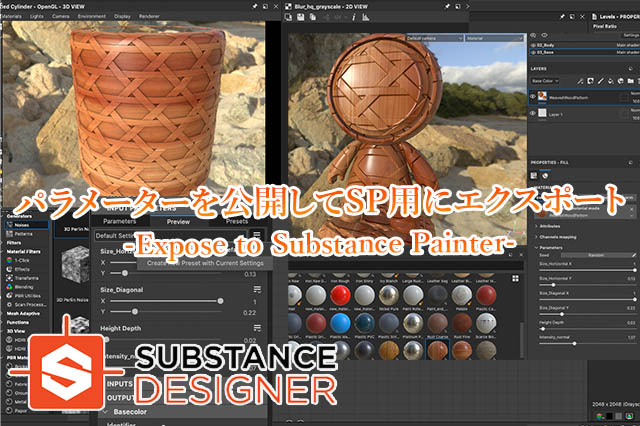The image size is (640, 426).
Task: Select the 03_Base texture set
Action: click(584, 52)
